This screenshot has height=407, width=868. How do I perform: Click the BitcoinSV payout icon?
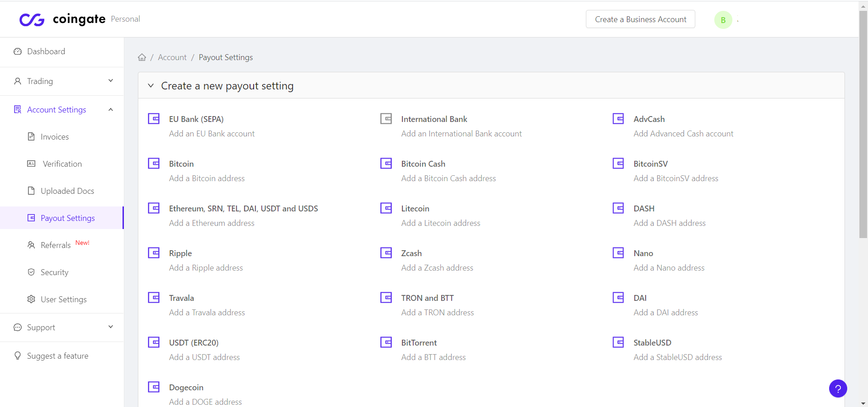[x=618, y=164]
